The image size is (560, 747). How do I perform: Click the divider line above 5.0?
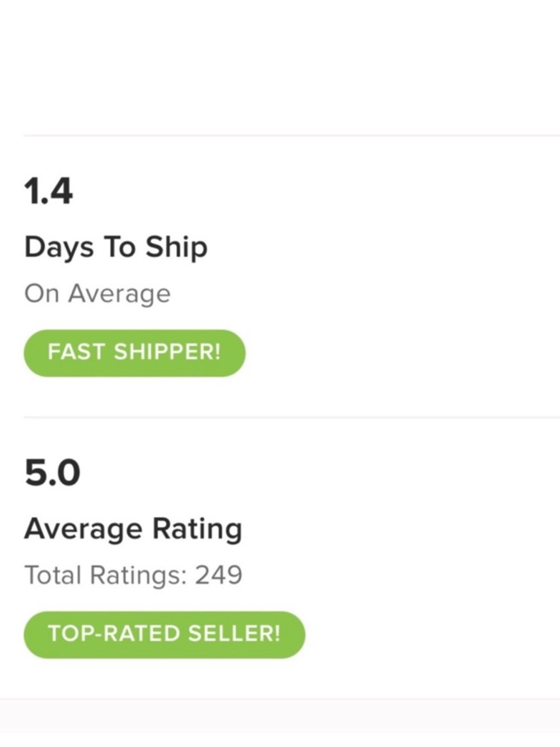coord(292,417)
